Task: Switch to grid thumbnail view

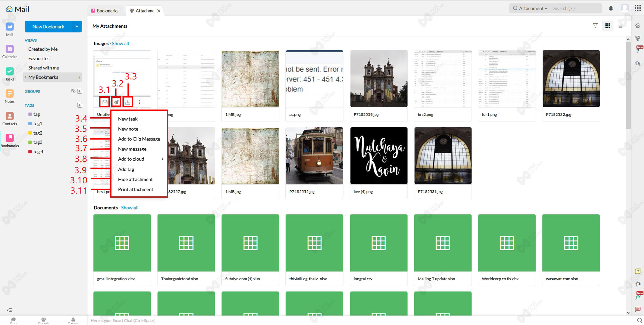Action: point(608,26)
